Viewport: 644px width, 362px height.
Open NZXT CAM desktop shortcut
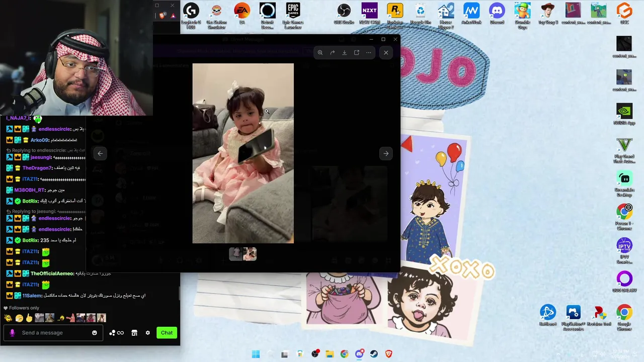click(x=369, y=14)
